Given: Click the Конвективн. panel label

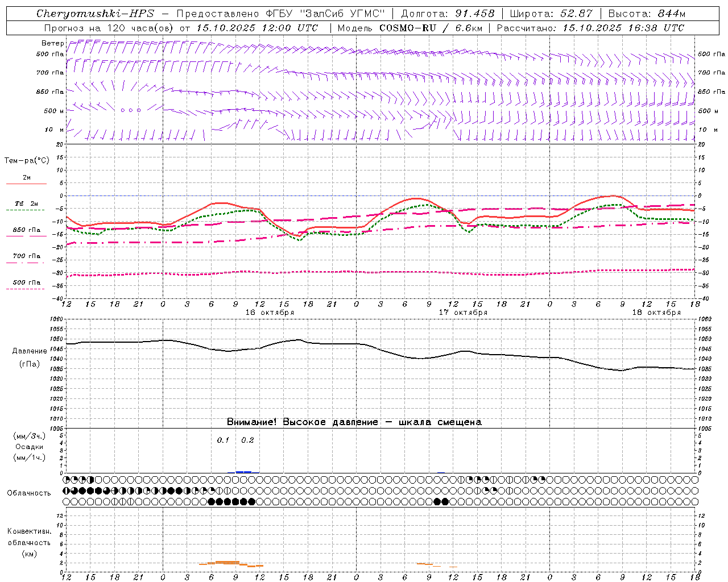Looking at the screenshot, I should tap(29, 531).
